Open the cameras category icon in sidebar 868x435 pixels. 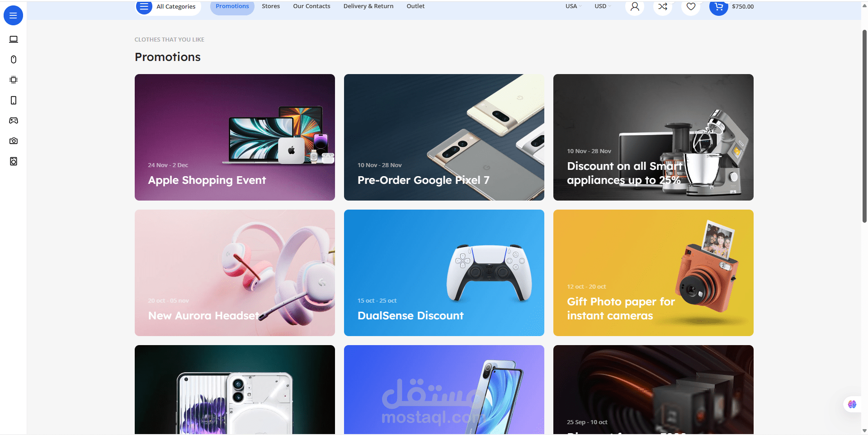(x=14, y=140)
